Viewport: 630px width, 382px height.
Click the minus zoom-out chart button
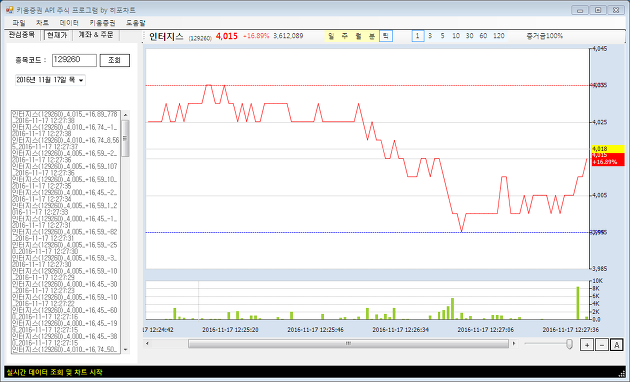(x=602, y=345)
